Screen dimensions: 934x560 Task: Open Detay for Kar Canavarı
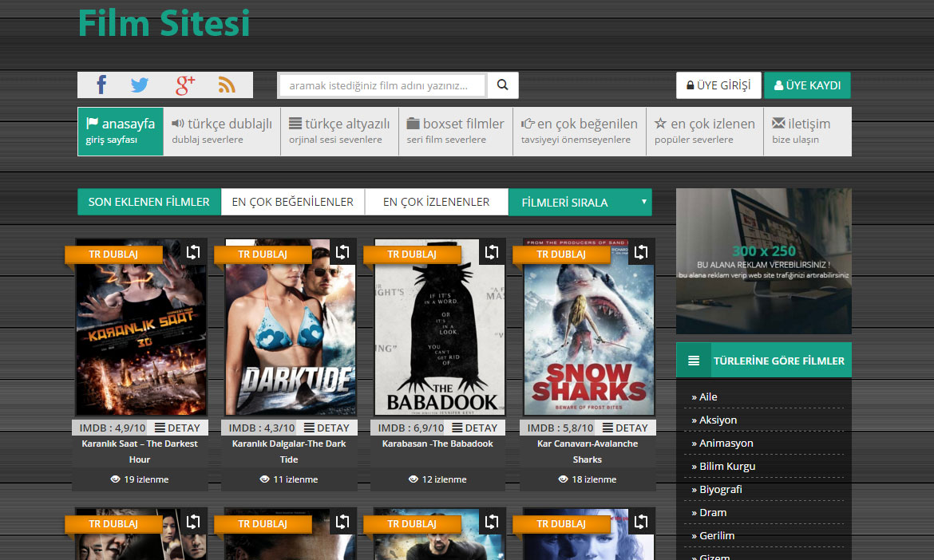625,428
